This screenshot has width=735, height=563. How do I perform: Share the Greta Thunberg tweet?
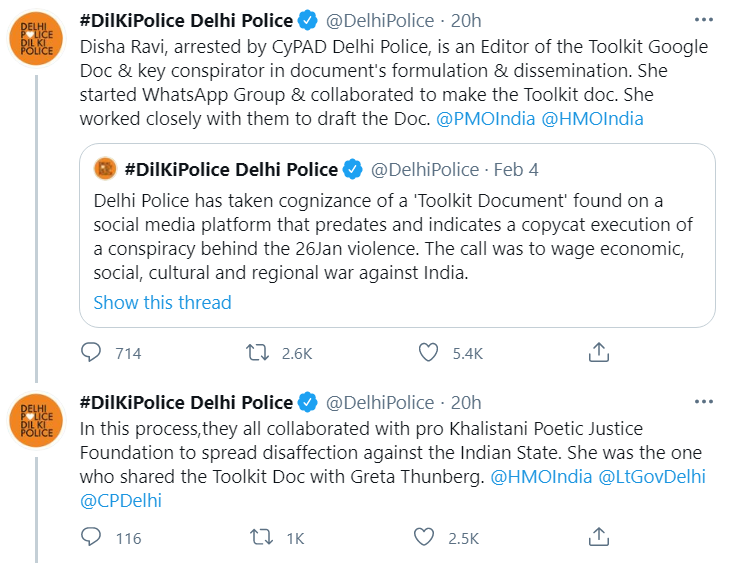[x=599, y=537]
